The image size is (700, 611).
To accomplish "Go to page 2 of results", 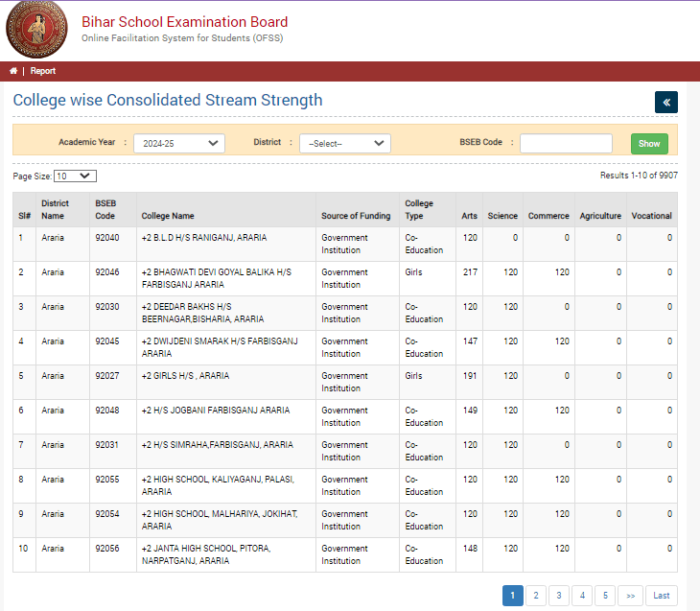I will tap(536, 596).
